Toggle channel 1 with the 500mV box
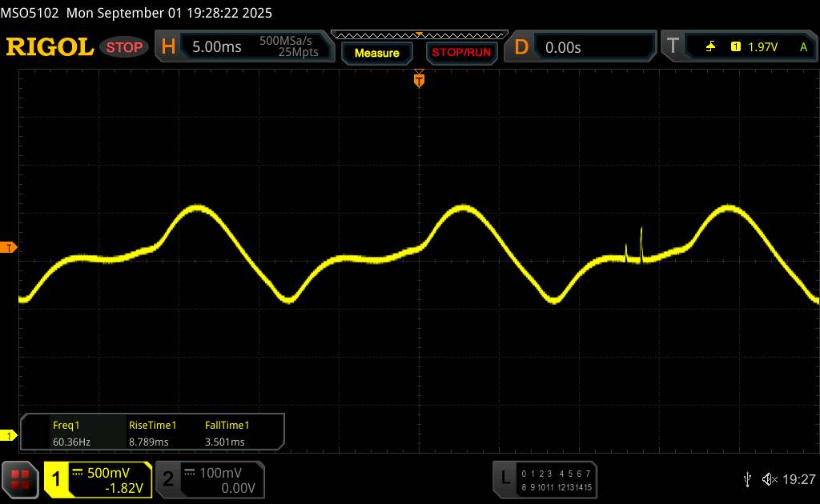The height and width of the screenshot is (504, 820). [x=98, y=479]
